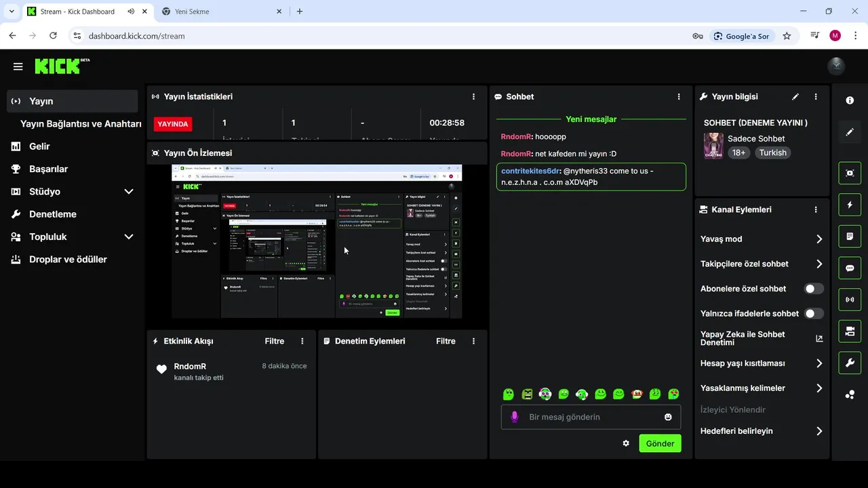Screen dimensions: 868x488
Task: Click the Turkish language tag
Action: pos(772,152)
